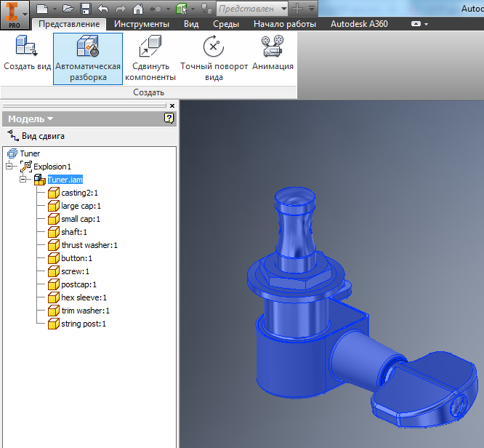Open the Модель browser dropdown

click(x=31, y=119)
